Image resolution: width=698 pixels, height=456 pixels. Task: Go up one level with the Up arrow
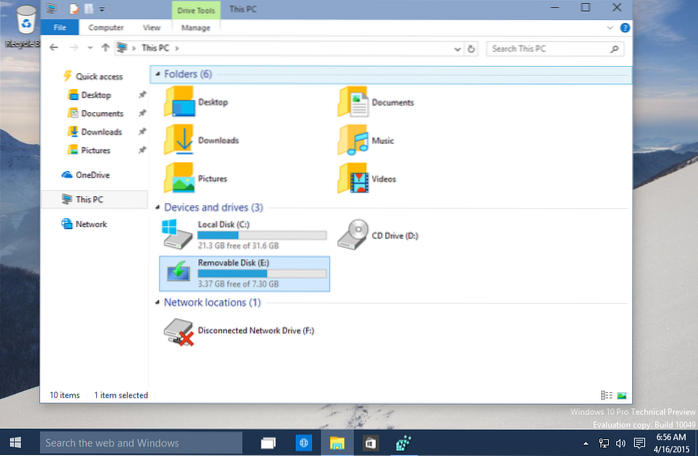click(105, 48)
